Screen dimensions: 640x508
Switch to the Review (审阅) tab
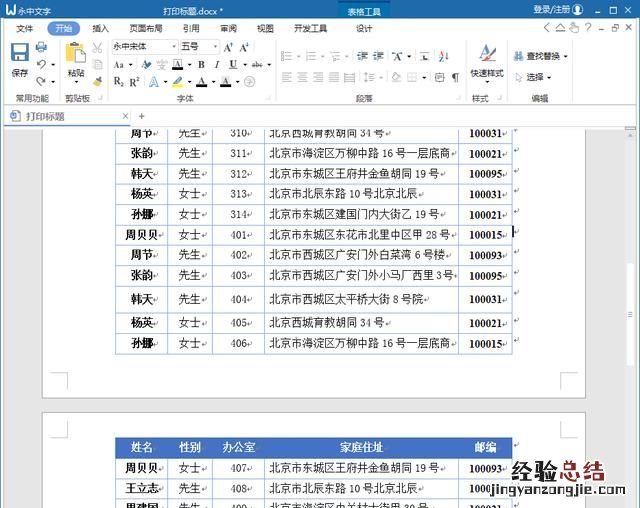point(229,28)
